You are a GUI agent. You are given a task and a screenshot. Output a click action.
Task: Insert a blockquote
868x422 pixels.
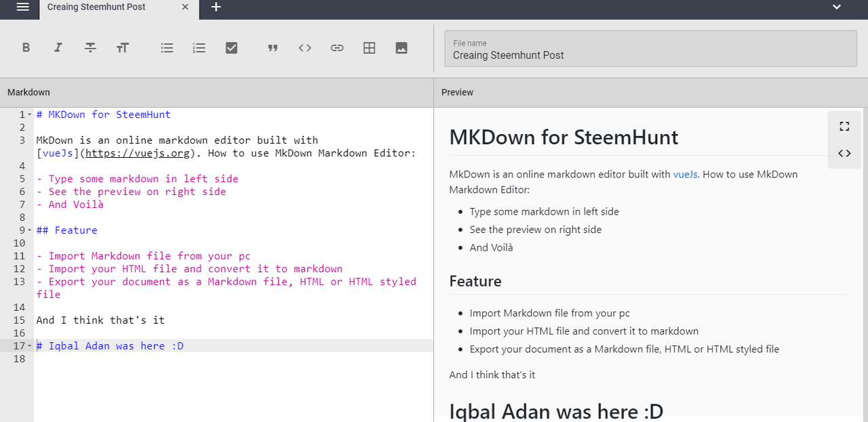pyautogui.click(x=273, y=48)
